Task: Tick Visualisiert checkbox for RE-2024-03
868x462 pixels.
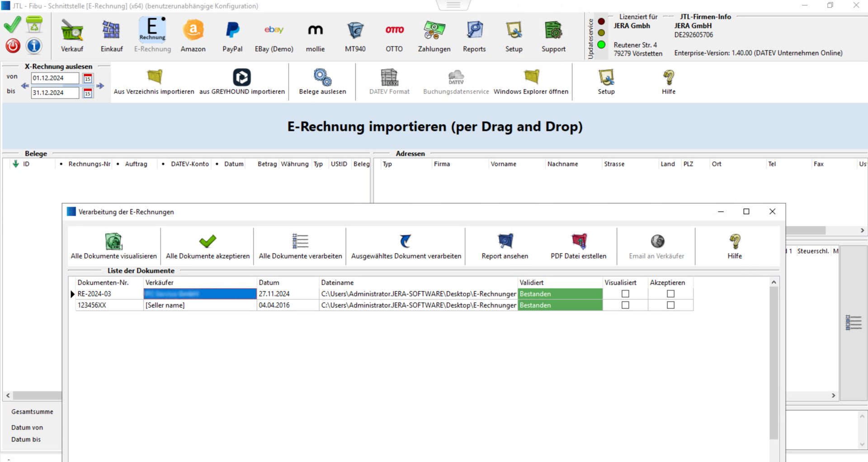Action: tap(625, 294)
